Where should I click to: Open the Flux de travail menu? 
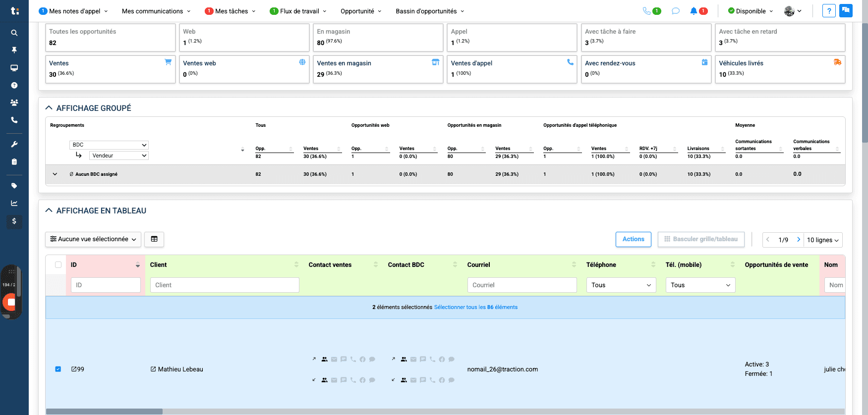click(298, 11)
